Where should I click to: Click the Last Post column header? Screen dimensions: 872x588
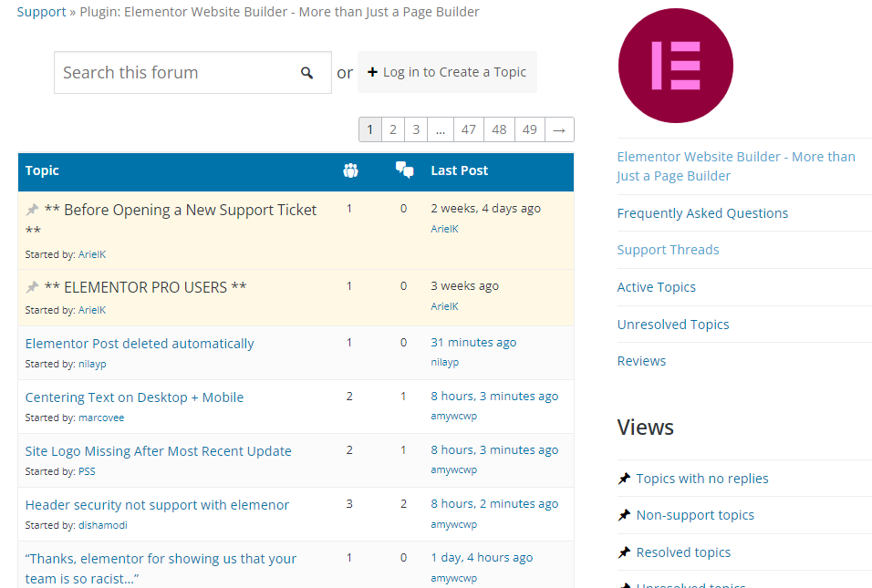[460, 170]
